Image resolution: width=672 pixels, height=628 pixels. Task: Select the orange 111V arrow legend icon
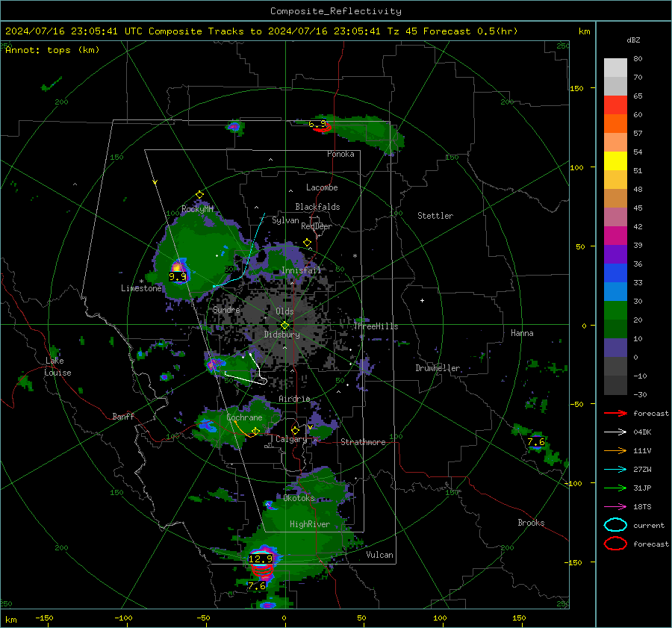click(615, 450)
